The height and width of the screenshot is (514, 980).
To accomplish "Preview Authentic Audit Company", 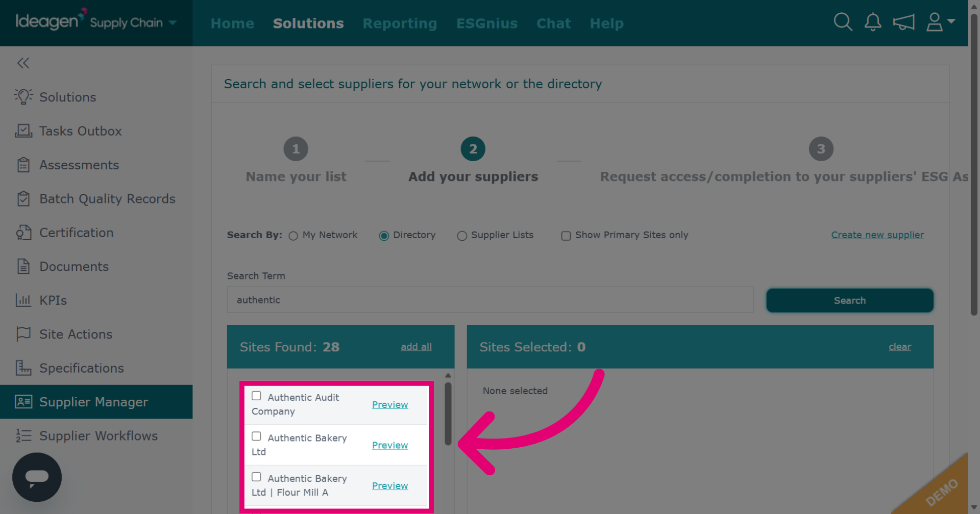I will click(x=390, y=404).
